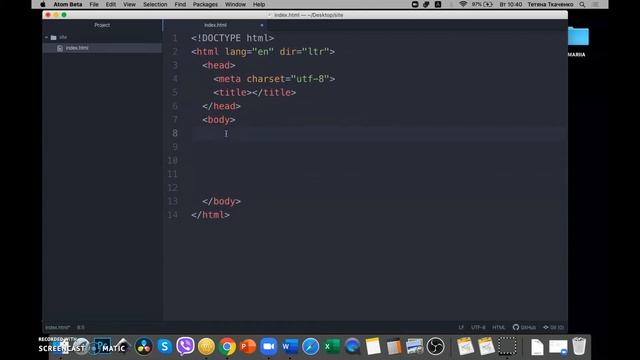Open OBS Studio from the dock
The width and height of the screenshot is (640, 360).
[436, 347]
